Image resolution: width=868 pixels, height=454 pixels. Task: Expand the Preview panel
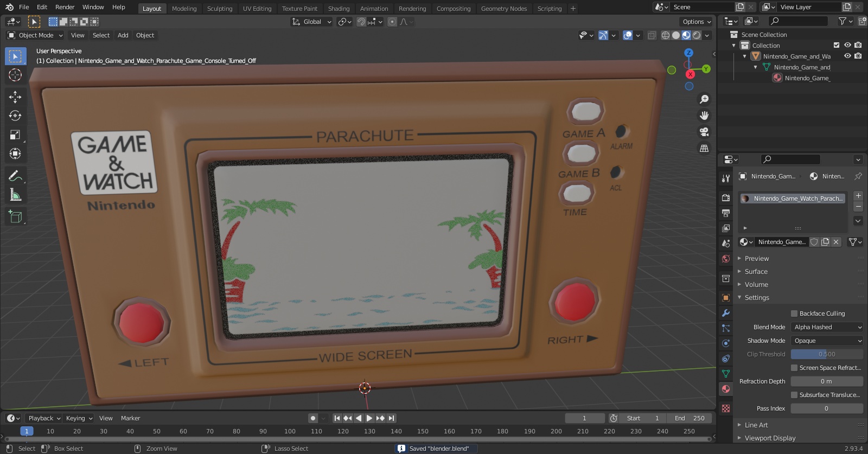click(x=756, y=259)
